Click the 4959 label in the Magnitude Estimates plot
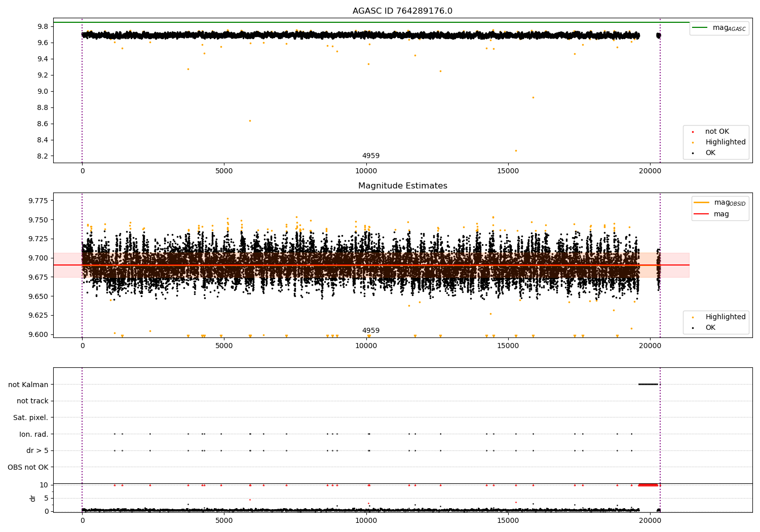Screen dimensions: 760x532 click(371, 331)
